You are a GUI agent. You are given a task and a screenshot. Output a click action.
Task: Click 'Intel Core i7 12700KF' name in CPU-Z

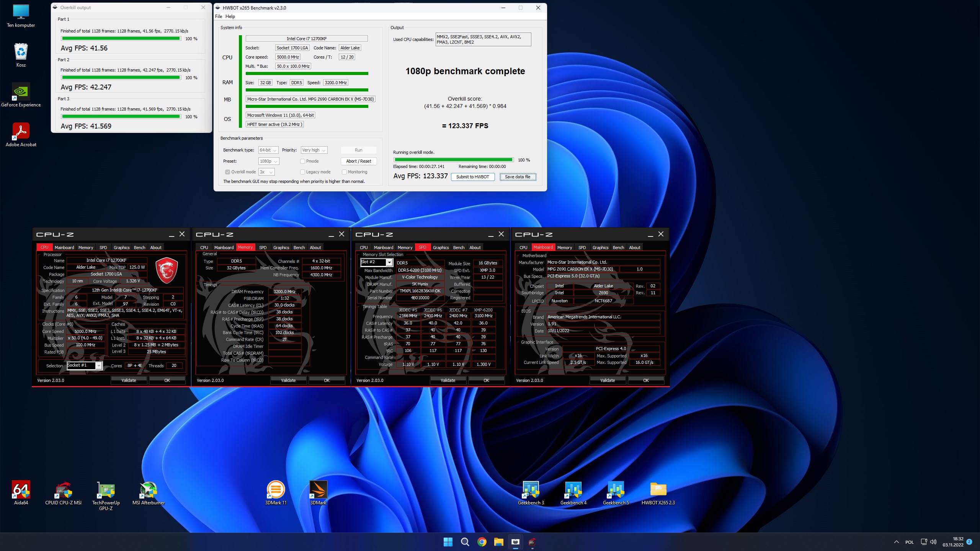106,260
